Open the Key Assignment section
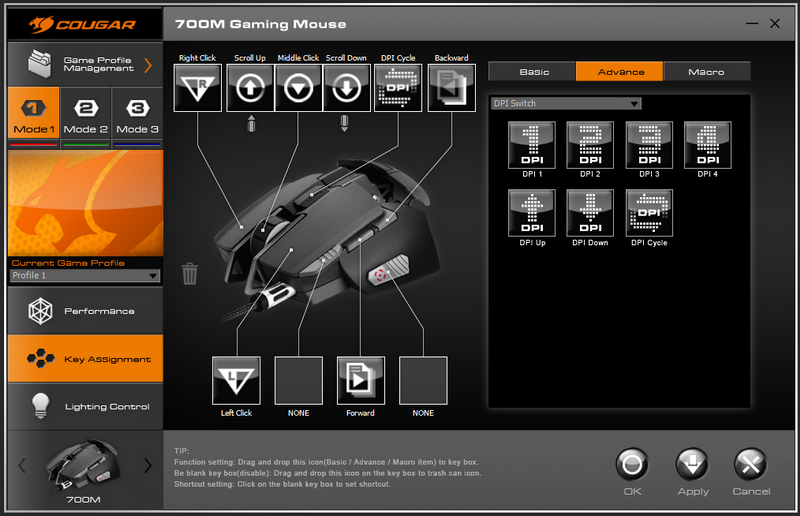 [x=86, y=359]
